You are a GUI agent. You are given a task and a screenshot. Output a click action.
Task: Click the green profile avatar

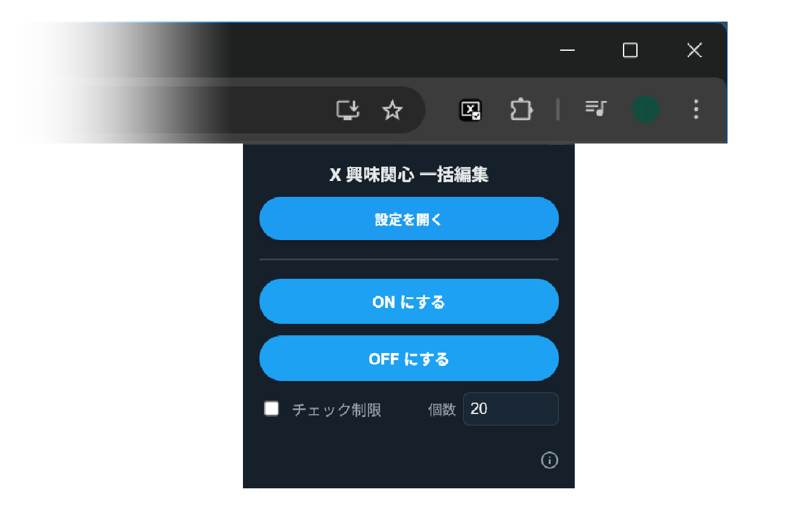point(645,109)
